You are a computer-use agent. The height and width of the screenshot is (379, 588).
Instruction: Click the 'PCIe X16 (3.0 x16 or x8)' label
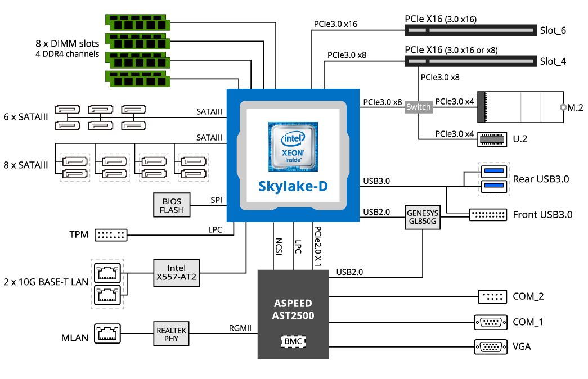[x=451, y=50]
